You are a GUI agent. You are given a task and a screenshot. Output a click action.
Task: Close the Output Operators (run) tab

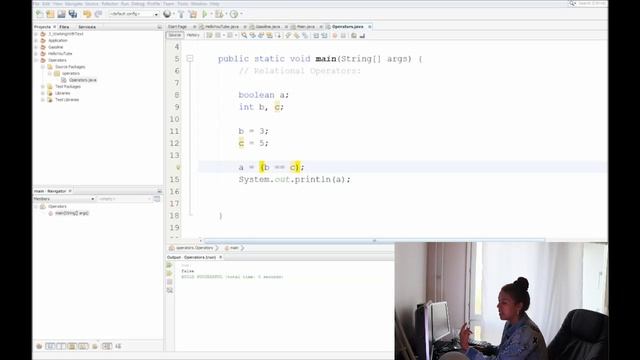click(x=220, y=257)
